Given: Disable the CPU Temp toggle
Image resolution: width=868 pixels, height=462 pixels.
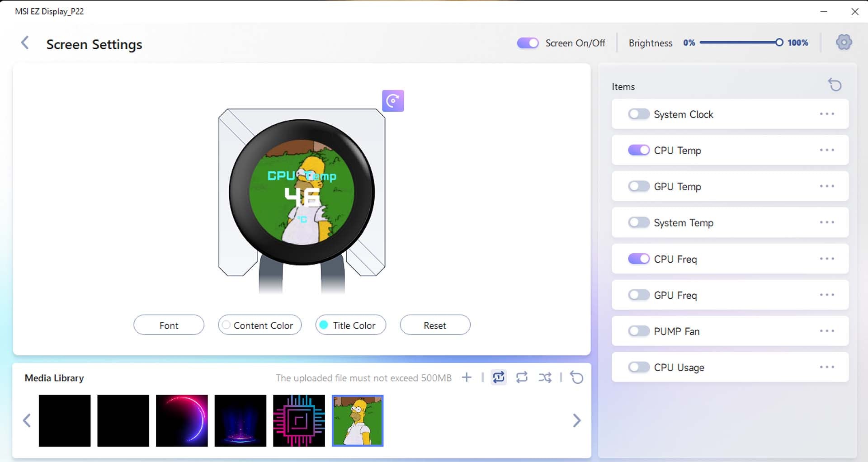Looking at the screenshot, I should 638,150.
